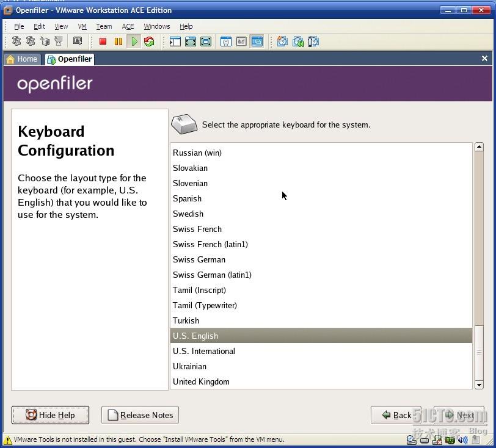Click the Hide Help button
496x448 pixels.
pyautogui.click(x=50, y=415)
